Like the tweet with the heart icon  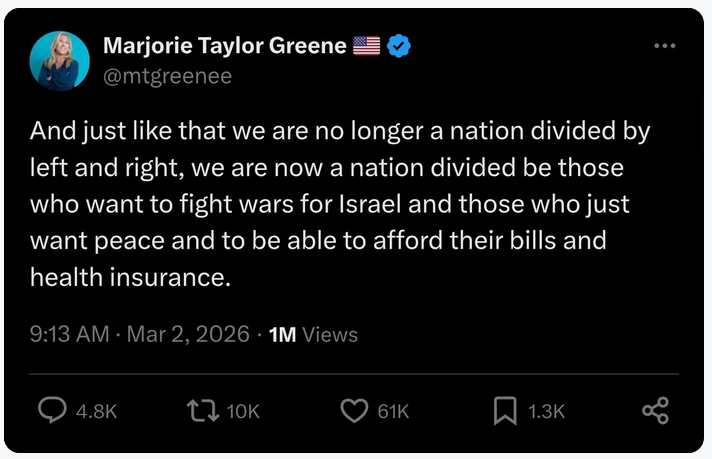pos(354,411)
